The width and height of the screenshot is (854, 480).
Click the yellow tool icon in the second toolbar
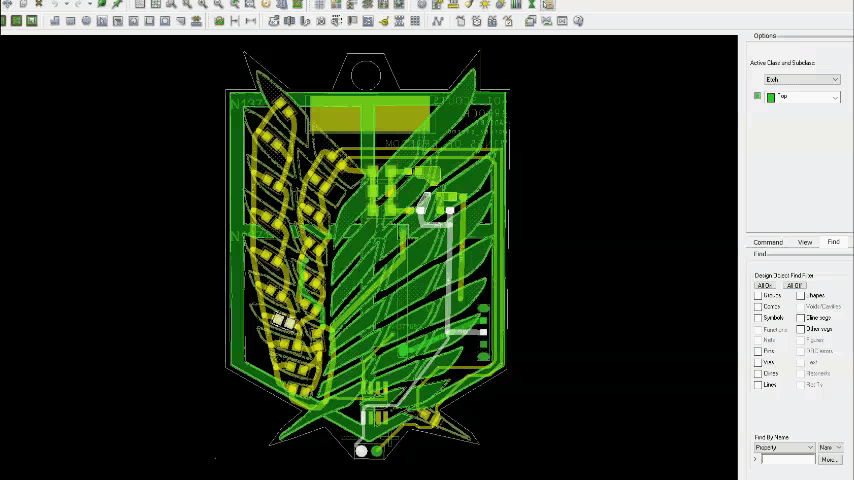point(383,21)
